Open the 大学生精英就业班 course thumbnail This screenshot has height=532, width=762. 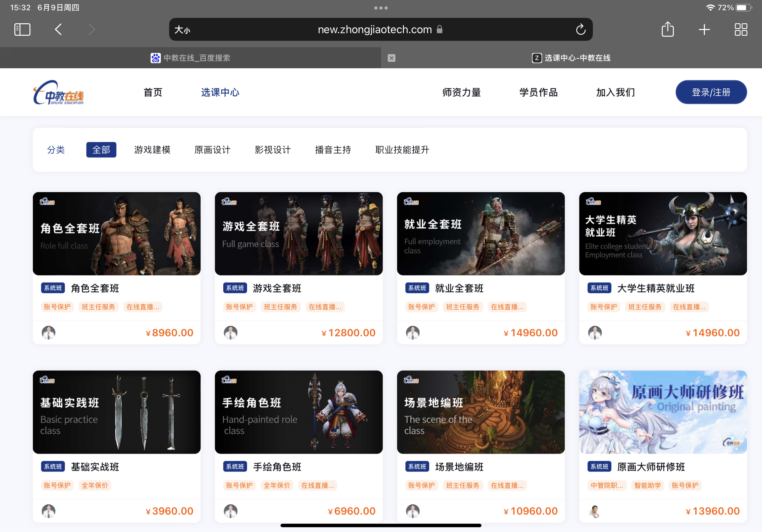663,233
